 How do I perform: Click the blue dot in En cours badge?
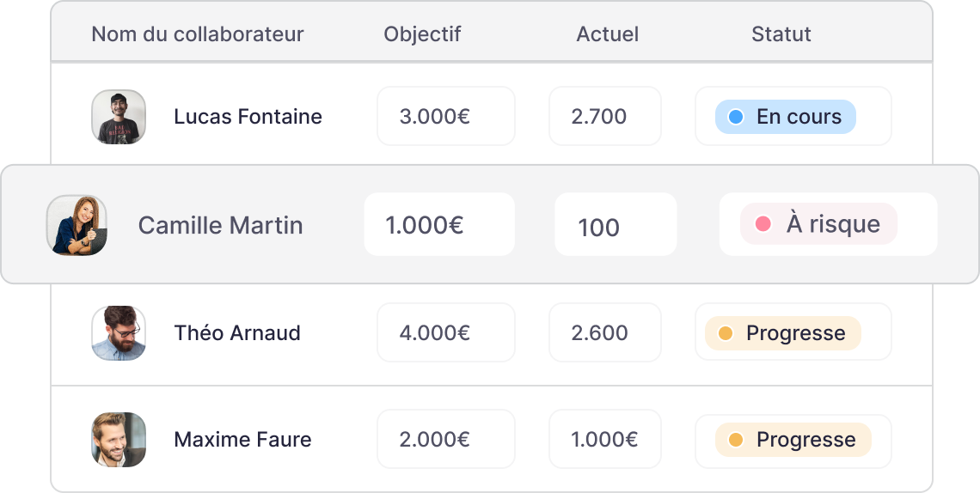(x=736, y=117)
